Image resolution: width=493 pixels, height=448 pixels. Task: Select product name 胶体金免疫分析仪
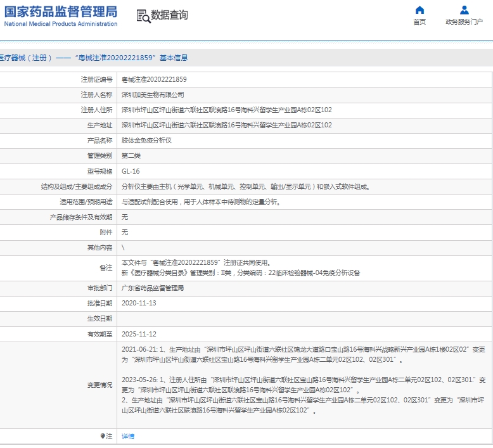(146, 140)
